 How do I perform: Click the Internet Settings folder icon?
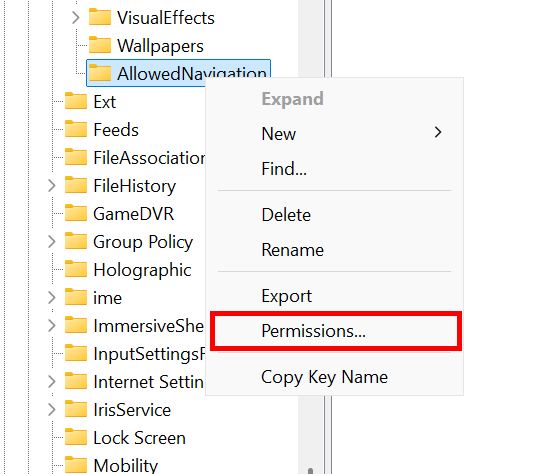[76, 381]
